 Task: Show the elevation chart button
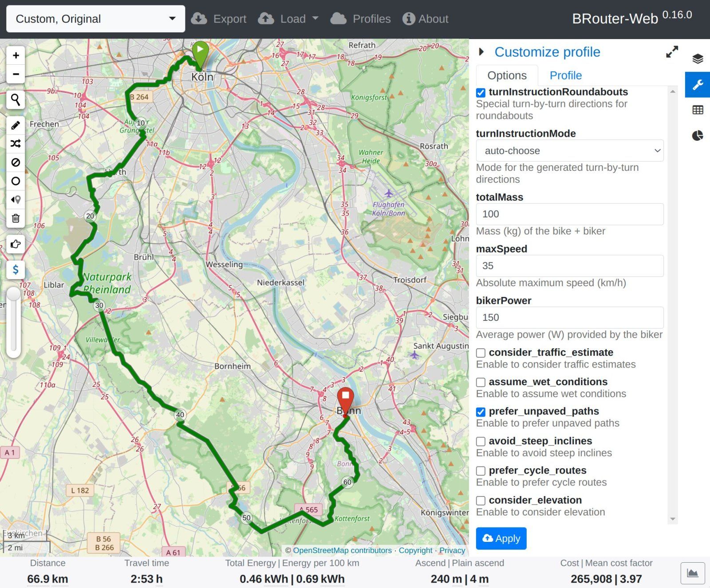click(x=692, y=573)
